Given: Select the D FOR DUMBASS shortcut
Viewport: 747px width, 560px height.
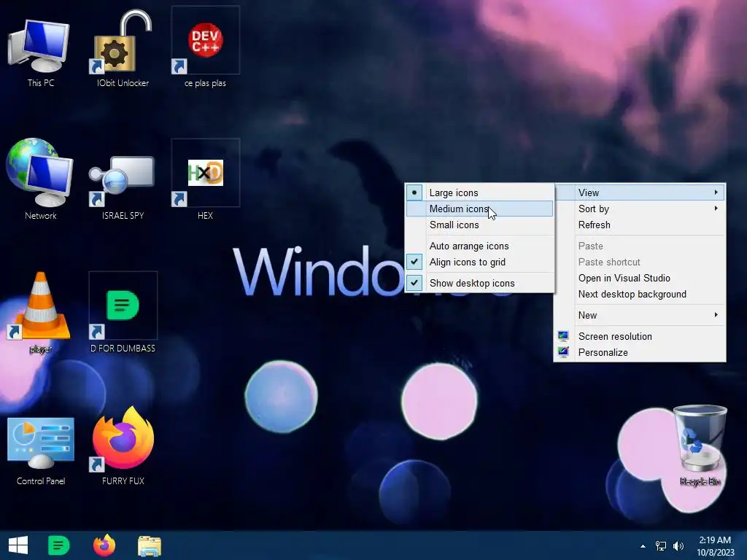Looking at the screenshot, I should click(x=123, y=313).
